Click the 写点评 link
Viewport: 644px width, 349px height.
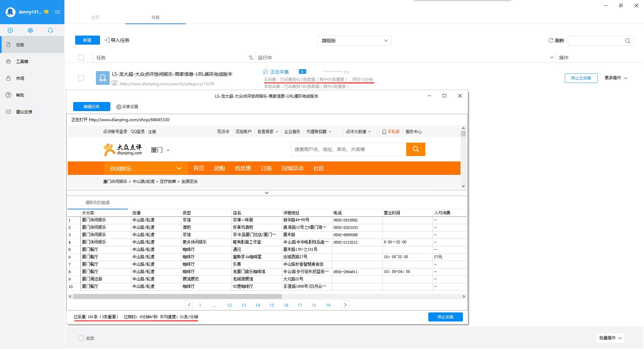click(223, 132)
